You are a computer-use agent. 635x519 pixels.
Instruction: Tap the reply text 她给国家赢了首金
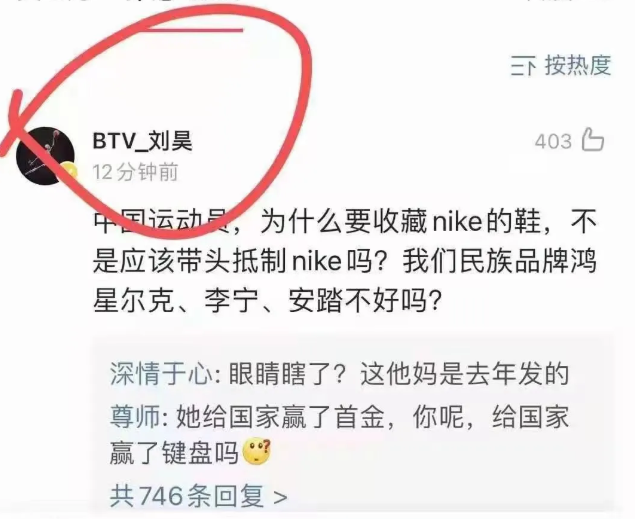point(280,417)
